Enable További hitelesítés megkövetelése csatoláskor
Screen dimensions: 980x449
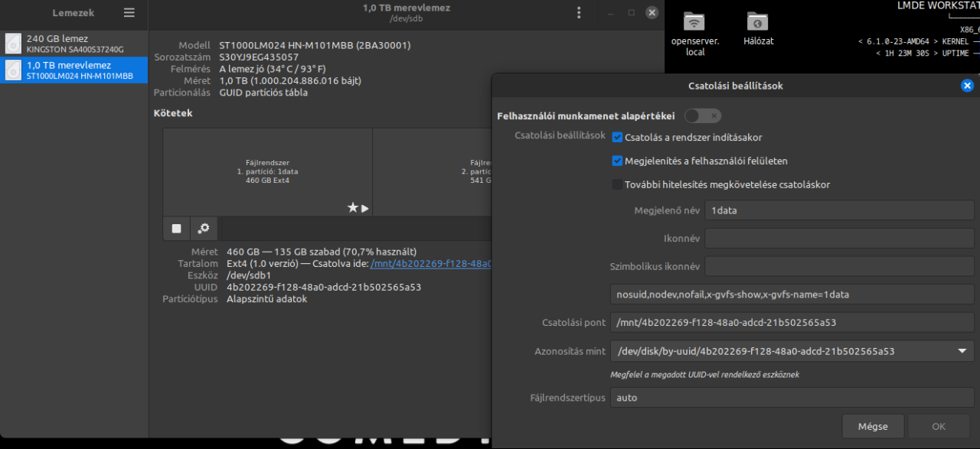tap(618, 184)
